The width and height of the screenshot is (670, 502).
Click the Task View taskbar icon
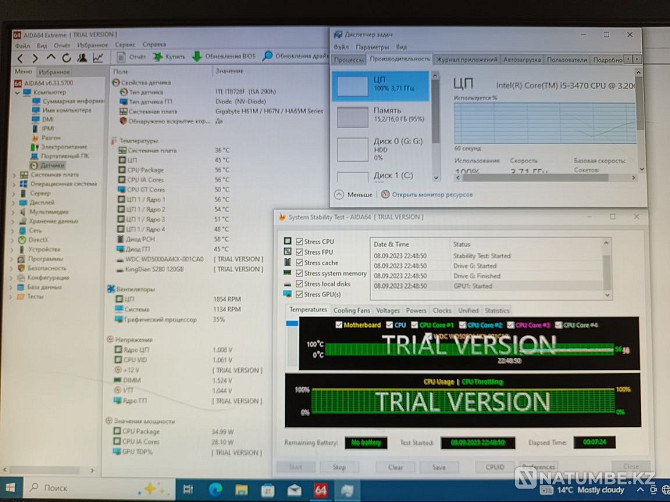tap(188, 489)
